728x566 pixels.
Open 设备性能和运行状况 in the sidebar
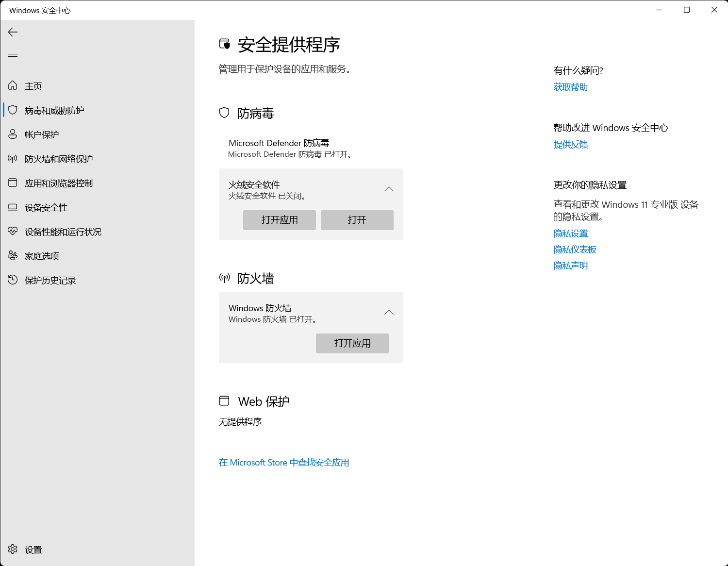[x=97, y=232]
